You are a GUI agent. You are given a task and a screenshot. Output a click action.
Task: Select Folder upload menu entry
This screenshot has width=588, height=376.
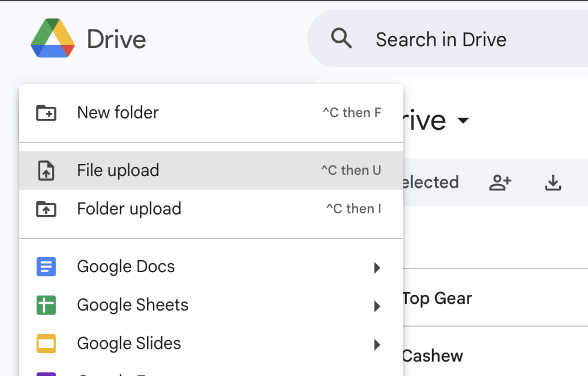tap(129, 209)
